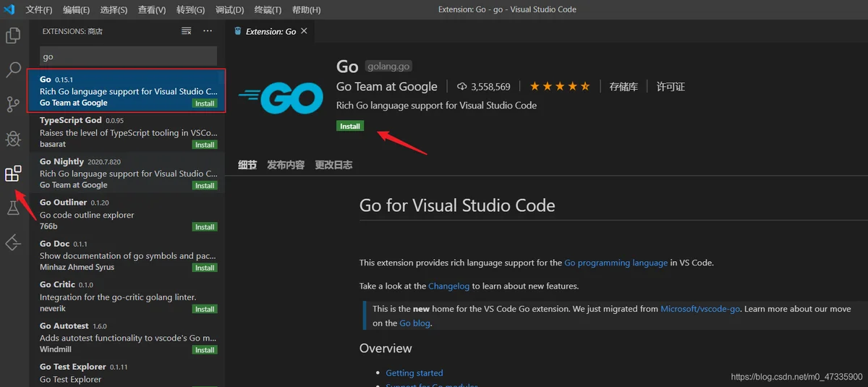868x387 pixels.
Task: Install Go Nightly extension
Action: (205, 186)
